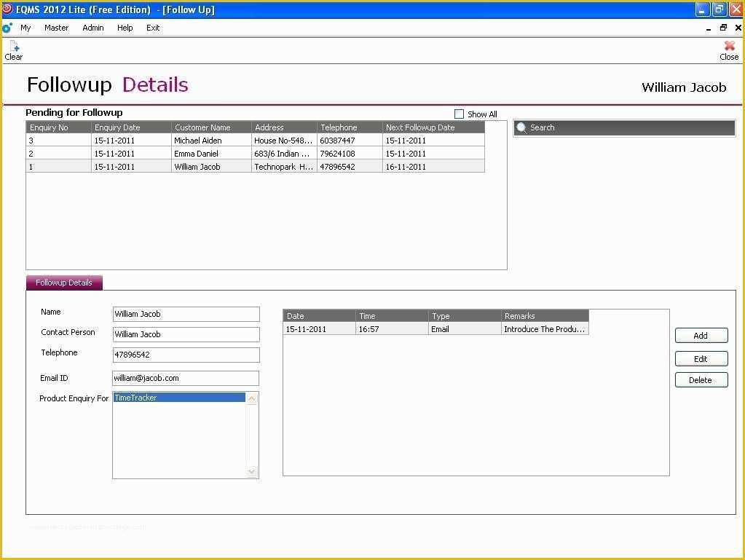Click the Email ID field

[x=186, y=378]
